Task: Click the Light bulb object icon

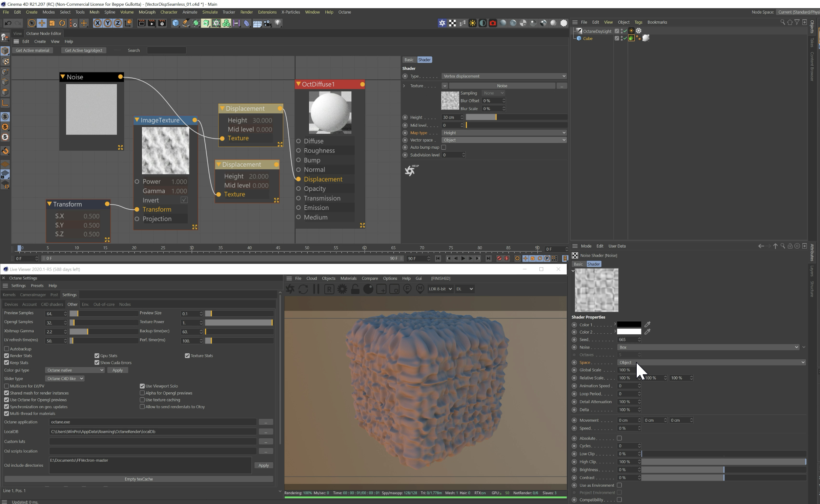Action: [278, 23]
